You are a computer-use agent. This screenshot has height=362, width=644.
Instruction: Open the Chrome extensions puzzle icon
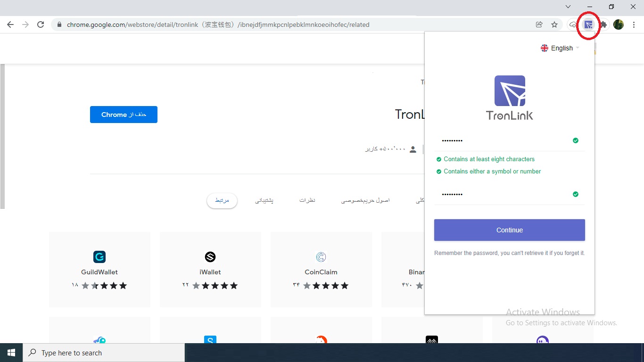tap(603, 25)
